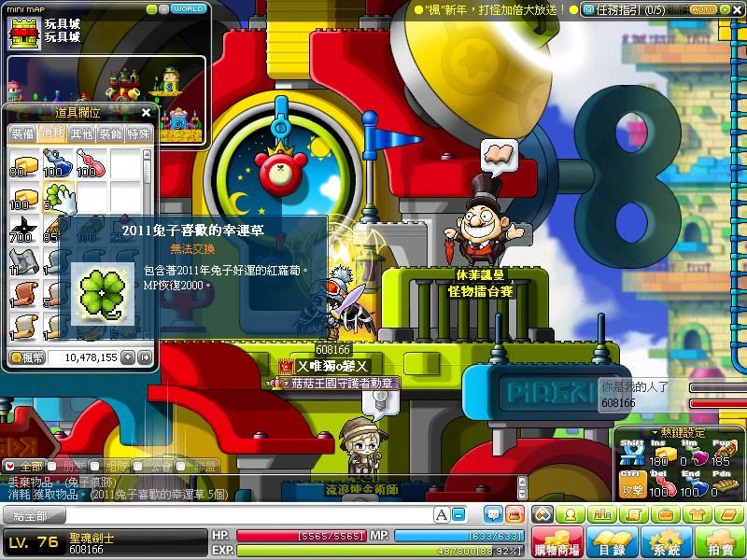This screenshot has width=747, height=560.
Task: Click the chat log scrollbar
Action: pos(523,487)
